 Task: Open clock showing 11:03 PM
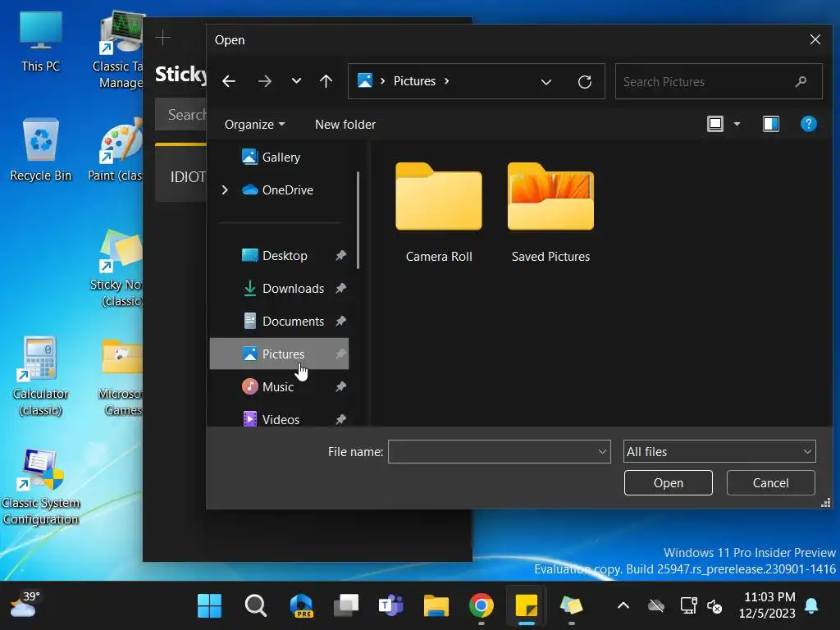pos(768,605)
